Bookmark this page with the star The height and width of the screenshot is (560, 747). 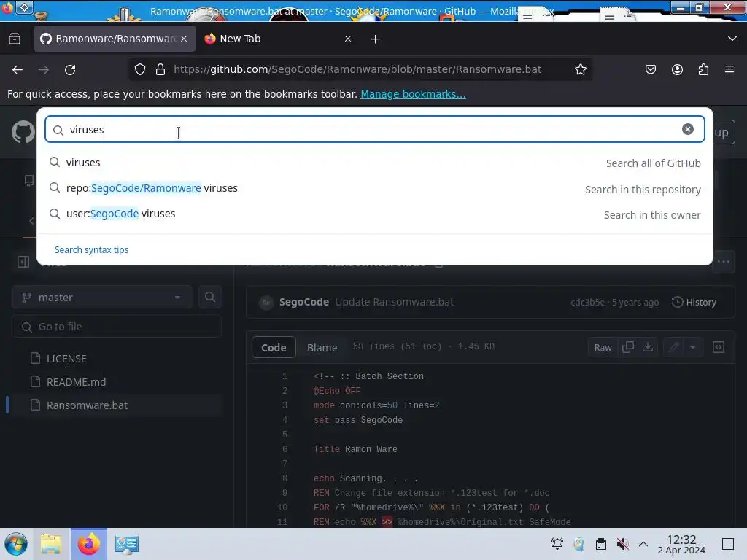point(580,69)
